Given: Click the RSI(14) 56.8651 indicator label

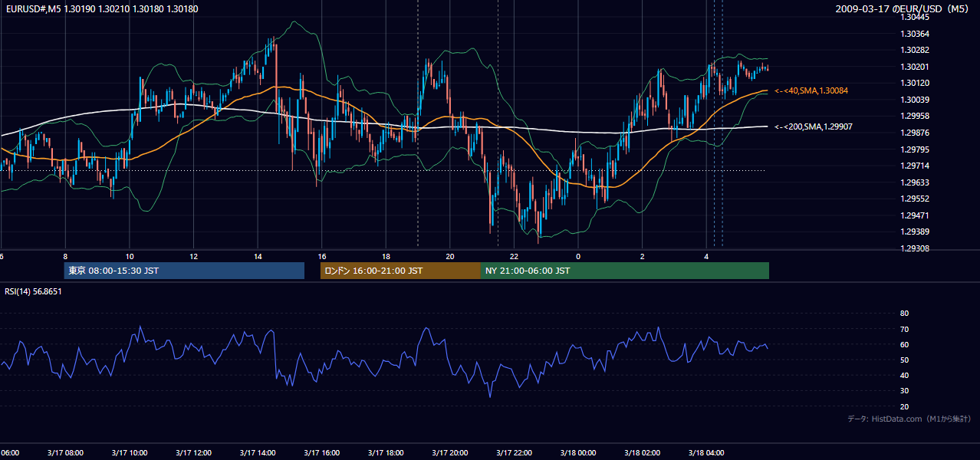Looking at the screenshot, I should (33, 291).
